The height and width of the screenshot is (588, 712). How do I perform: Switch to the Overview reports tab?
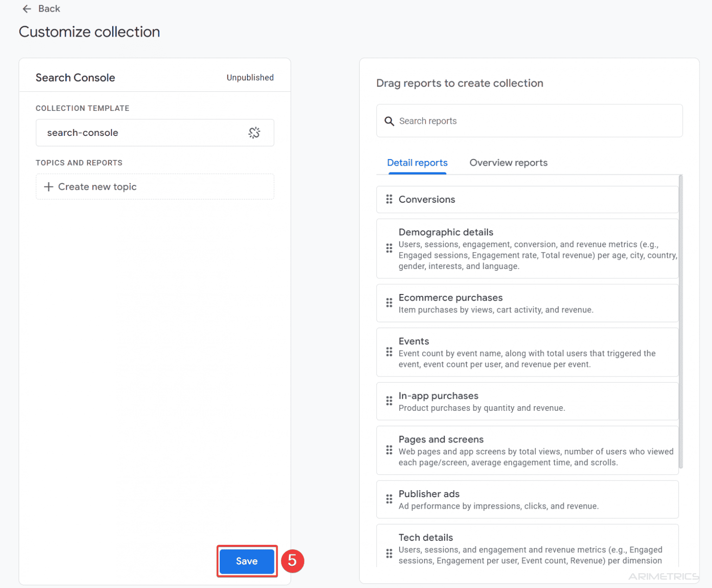pos(508,163)
